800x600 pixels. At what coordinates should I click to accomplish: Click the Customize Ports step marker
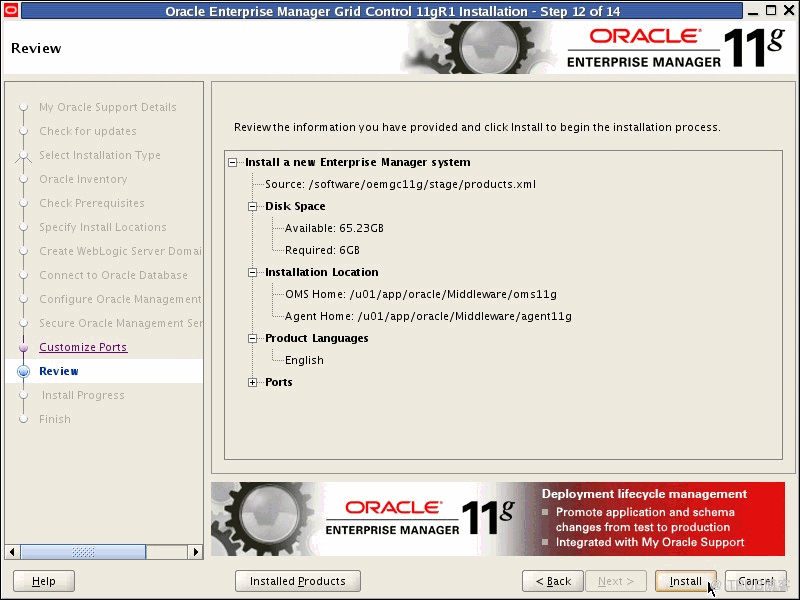tap(23, 347)
